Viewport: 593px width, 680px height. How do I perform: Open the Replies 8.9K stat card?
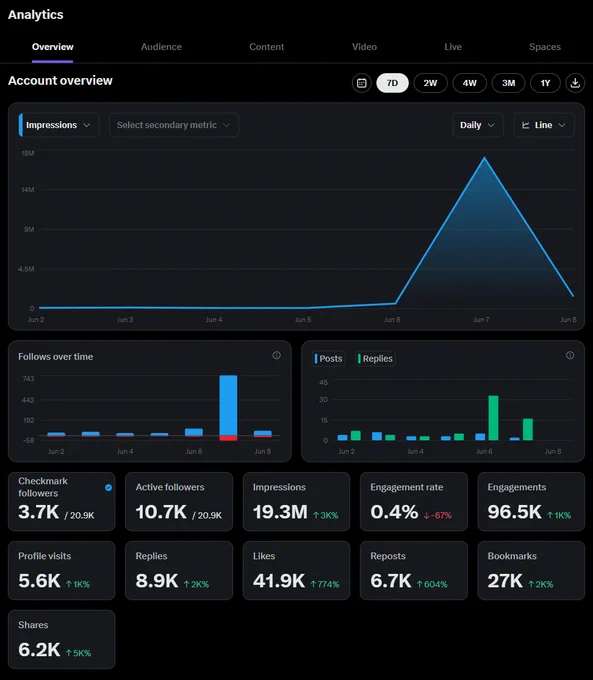pos(179,570)
